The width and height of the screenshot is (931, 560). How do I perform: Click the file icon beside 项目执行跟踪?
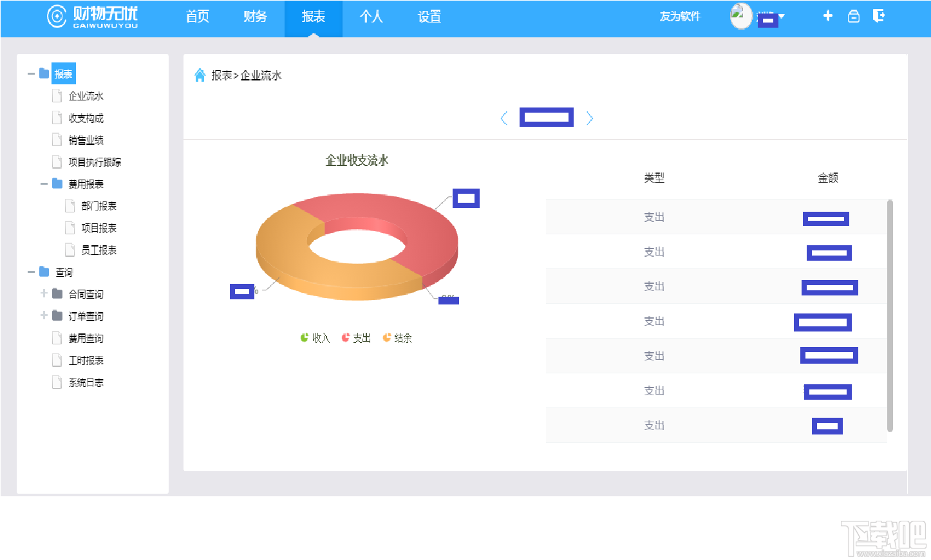click(x=57, y=162)
